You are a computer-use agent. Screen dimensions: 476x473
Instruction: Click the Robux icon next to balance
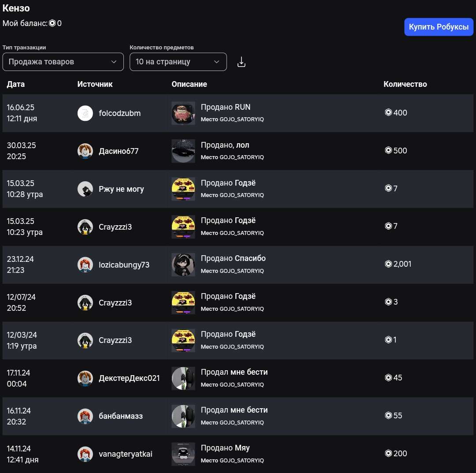point(52,23)
